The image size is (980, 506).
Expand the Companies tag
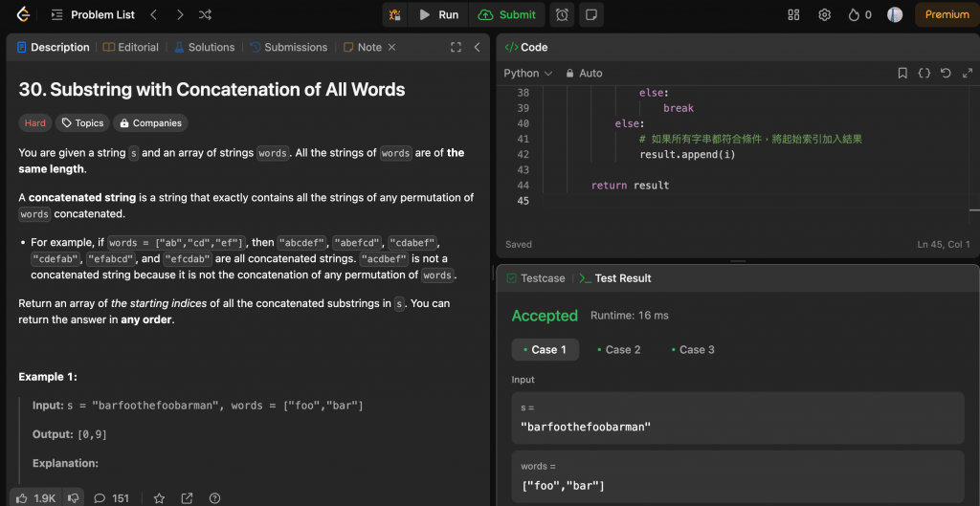(150, 122)
